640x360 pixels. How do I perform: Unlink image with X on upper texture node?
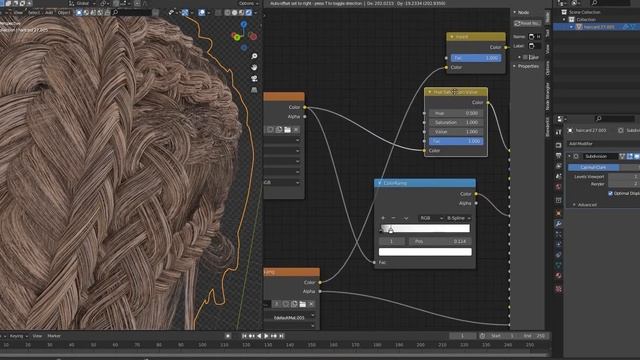point(296,130)
